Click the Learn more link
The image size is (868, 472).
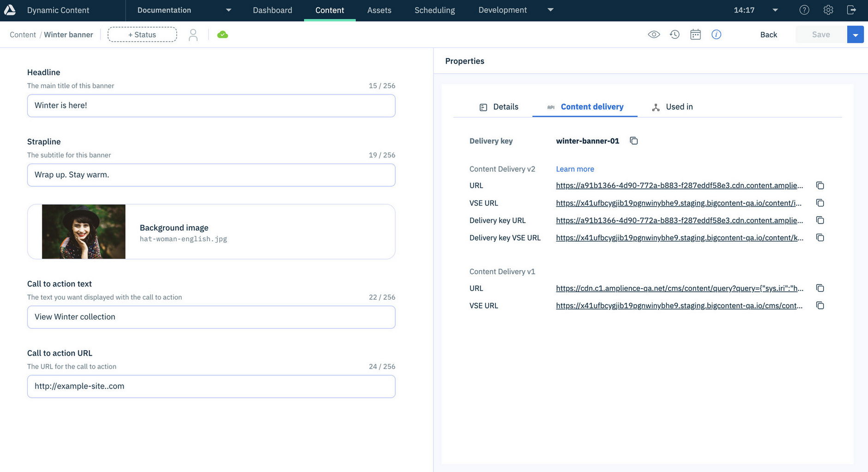575,169
